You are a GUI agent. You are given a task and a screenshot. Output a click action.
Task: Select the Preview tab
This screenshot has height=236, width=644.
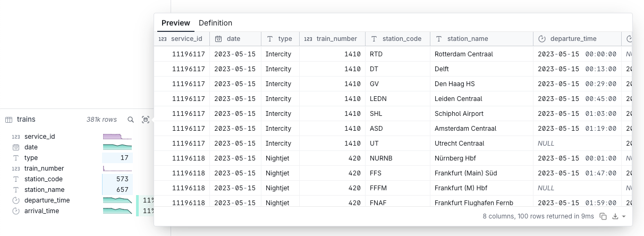coord(175,23)
